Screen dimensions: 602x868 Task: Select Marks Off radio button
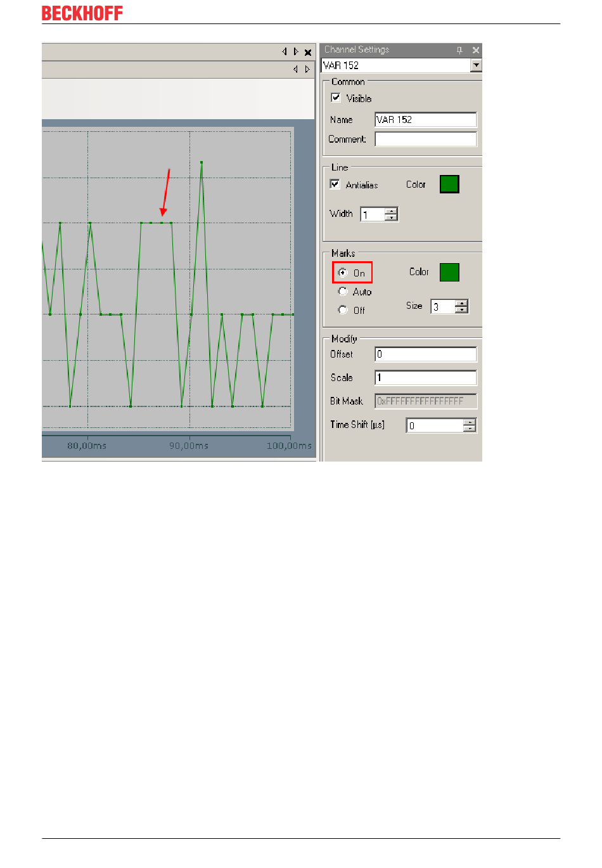(x=343, y=309)
